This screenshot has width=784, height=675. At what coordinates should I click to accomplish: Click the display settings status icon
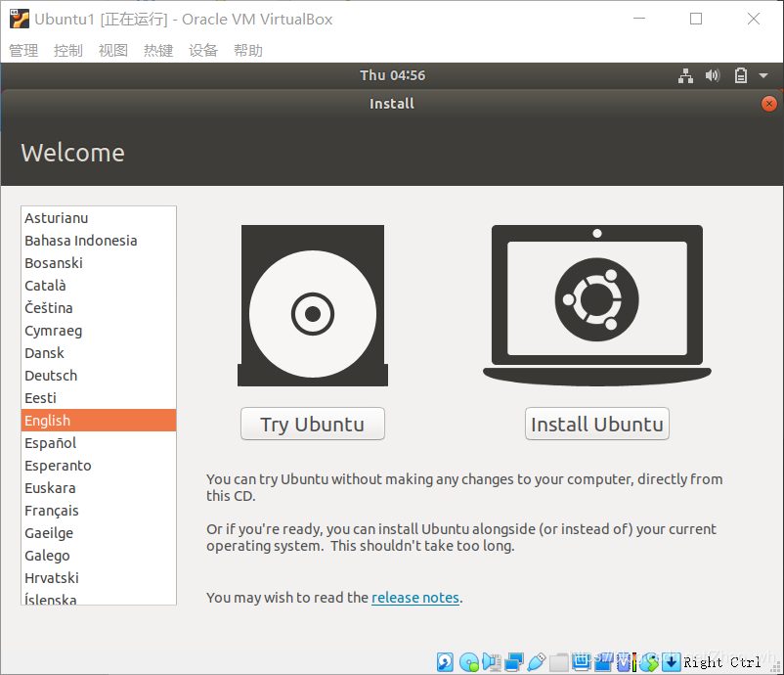coord(581,662)
